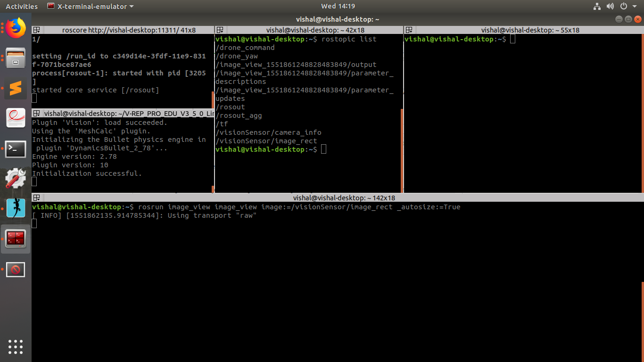The width and height of the screenshot is (644, 362).
Task: Open the X-terminal-emulator application menu
Action: point(90,6)
